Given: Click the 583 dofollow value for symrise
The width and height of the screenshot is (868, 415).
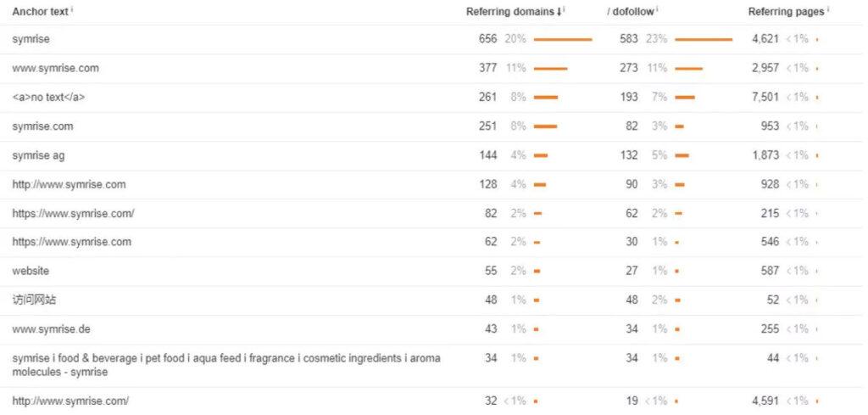Looking at the screenshot, I should click(x=629, y=39).
